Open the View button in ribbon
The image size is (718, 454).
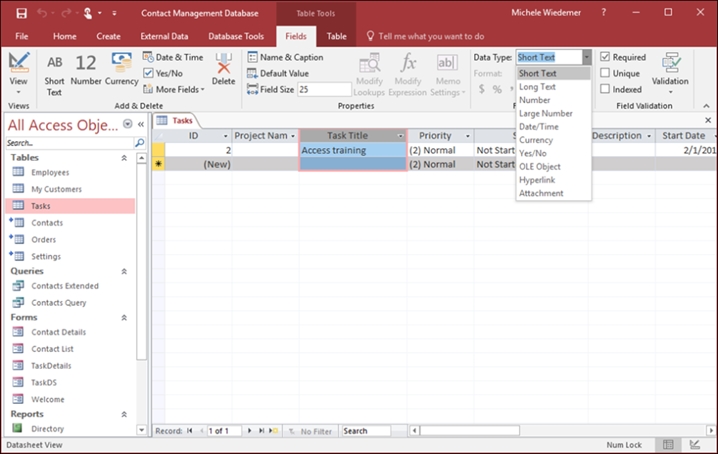(19, 72)
